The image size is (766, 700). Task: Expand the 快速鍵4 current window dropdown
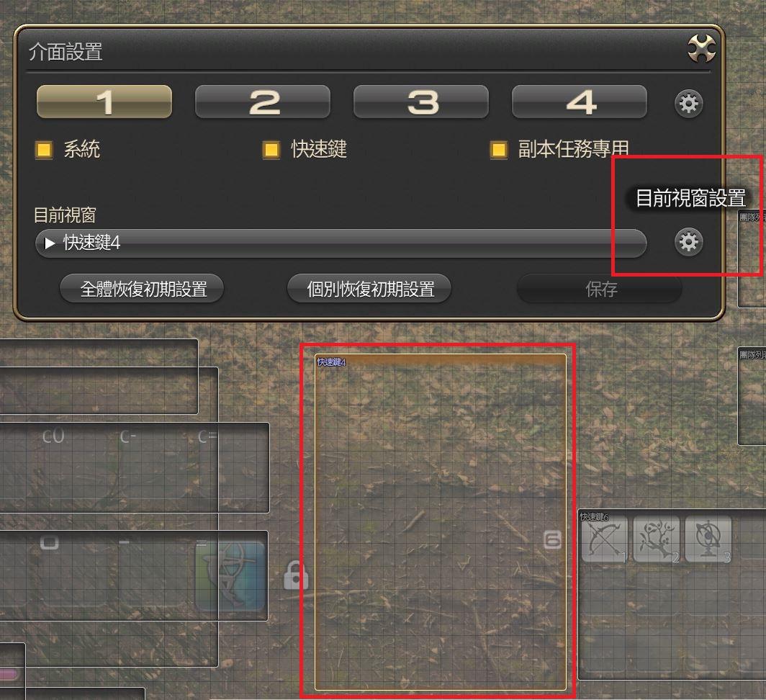(x=341, y=243)
